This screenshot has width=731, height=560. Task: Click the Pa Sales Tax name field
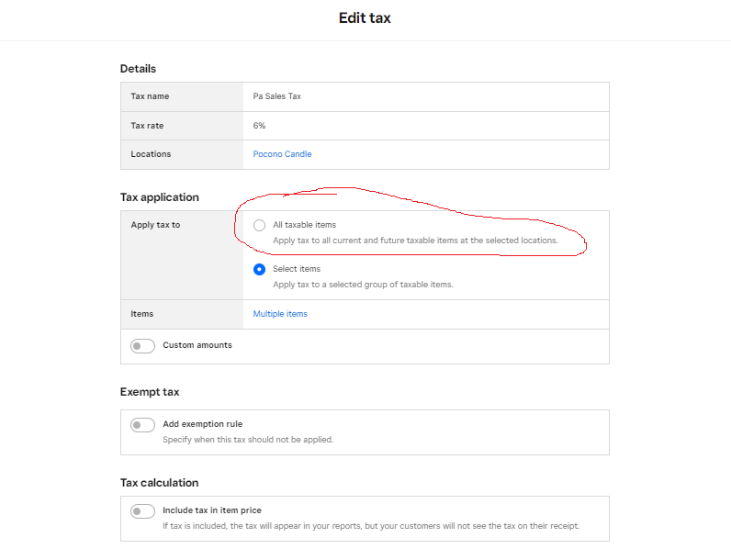tap(277, 96)
